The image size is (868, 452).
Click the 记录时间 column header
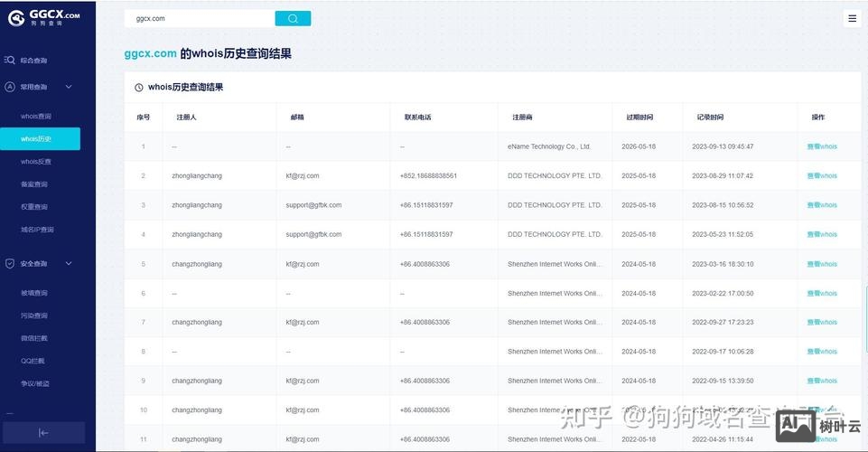pyautogui.click(x=710, y=118)
